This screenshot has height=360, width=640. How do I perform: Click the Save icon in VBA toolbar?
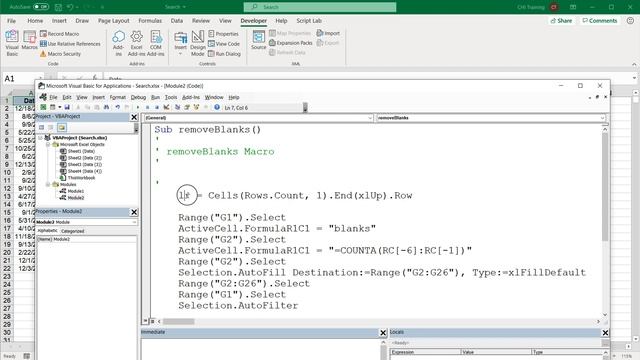67,107
